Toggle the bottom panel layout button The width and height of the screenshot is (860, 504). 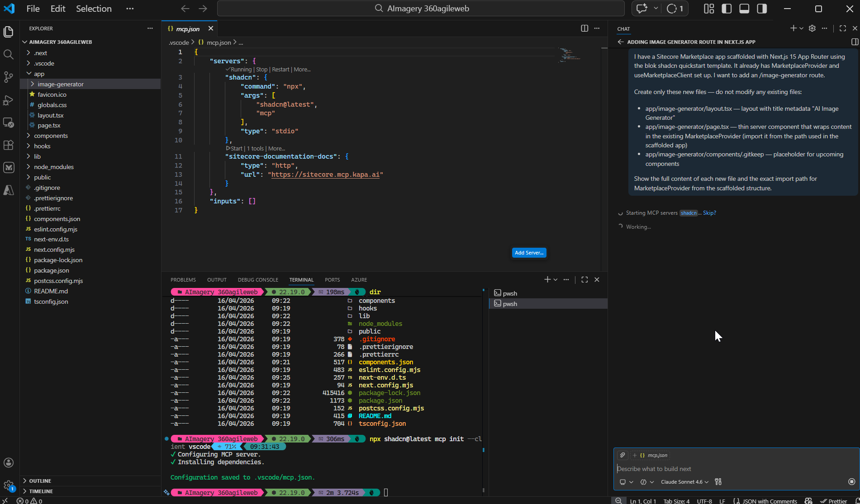[744, 9]
